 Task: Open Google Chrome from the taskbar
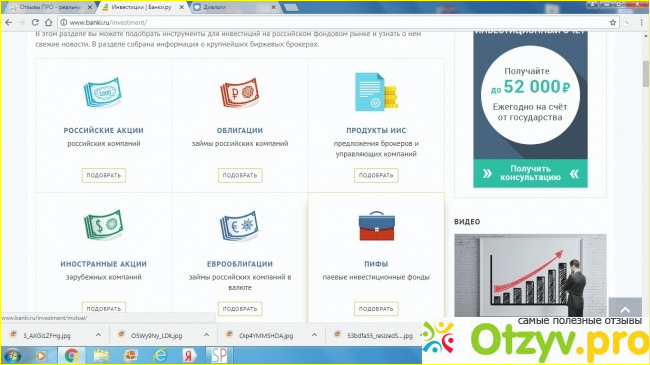click(71, 356)
